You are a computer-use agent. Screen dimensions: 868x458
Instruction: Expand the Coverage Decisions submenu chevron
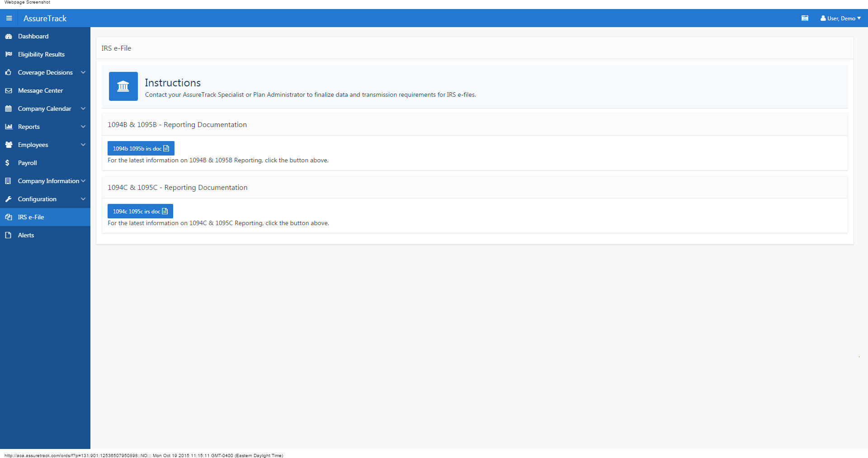click(x=83, y=72)
